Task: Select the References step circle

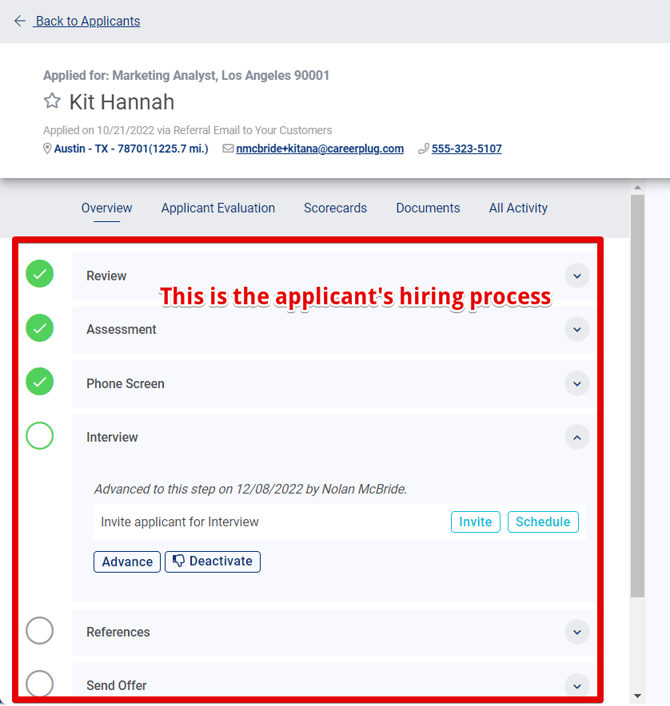Action: 40,631
